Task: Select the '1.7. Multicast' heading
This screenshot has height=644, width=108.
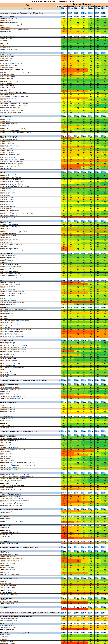Action: pos(28,221)
